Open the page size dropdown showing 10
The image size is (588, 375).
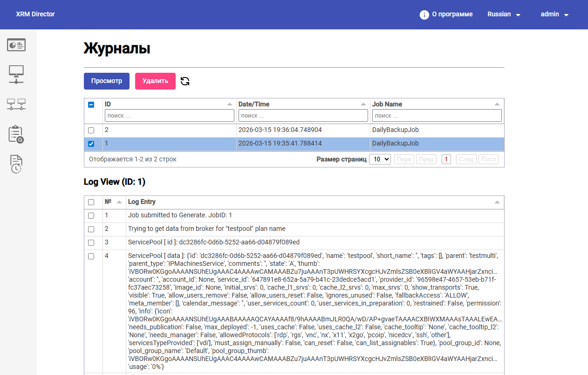[x=380, y=159]
